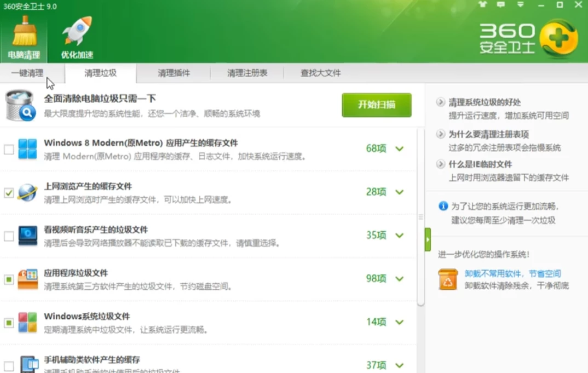Toggle the Windows系统垃圾文件 checkbox
The image size is (588, 373).
coord(9,323)
